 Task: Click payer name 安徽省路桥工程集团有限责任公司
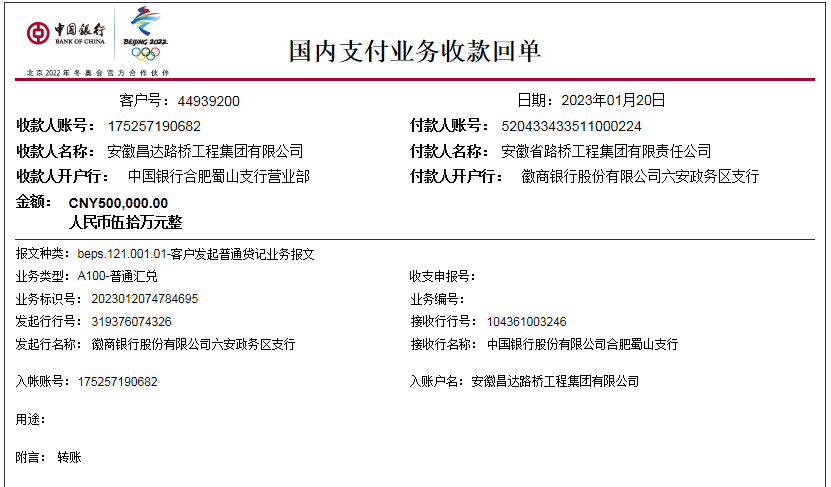(x=605, y=151)
